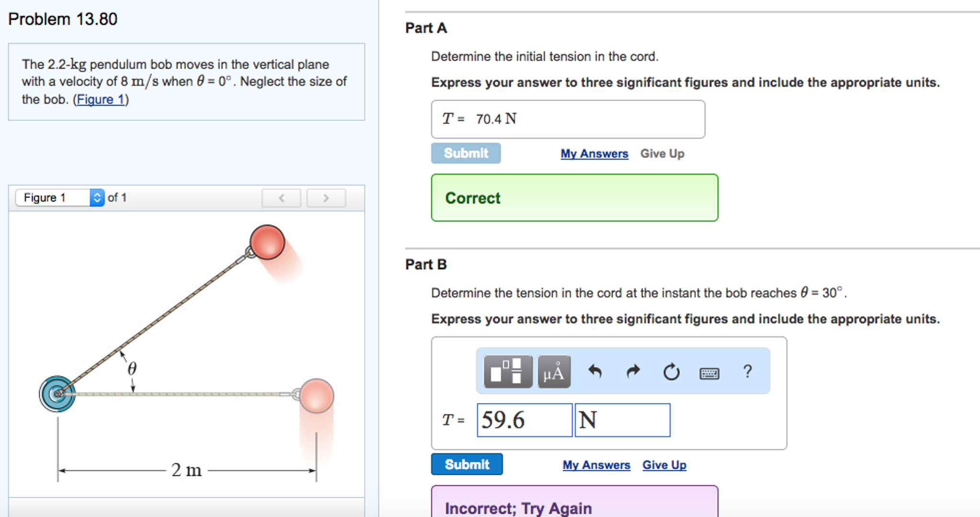This screenshot has height=517, width=980.
Task: Click the redo arrow in answer toolbar
Action: 633,371
